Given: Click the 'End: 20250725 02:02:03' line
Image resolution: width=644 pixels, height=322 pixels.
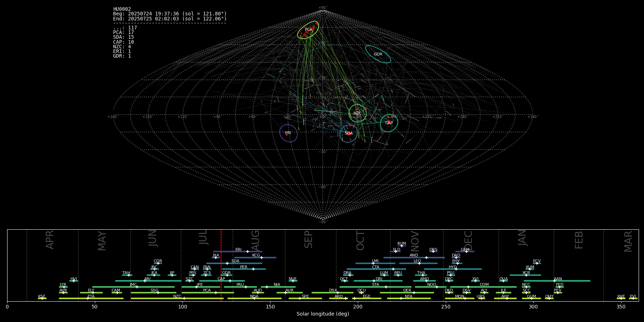Looking at the screenshot, I should coord(170,19).
